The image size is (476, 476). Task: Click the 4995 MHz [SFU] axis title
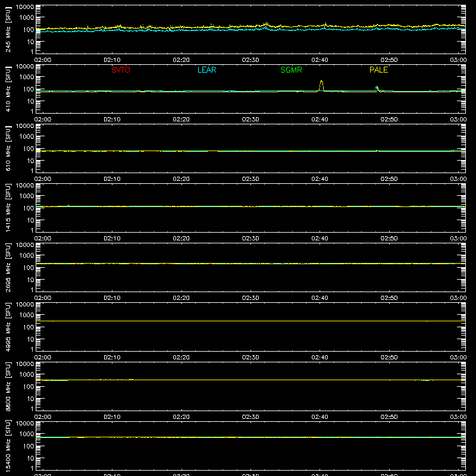[x=8, y=327]
